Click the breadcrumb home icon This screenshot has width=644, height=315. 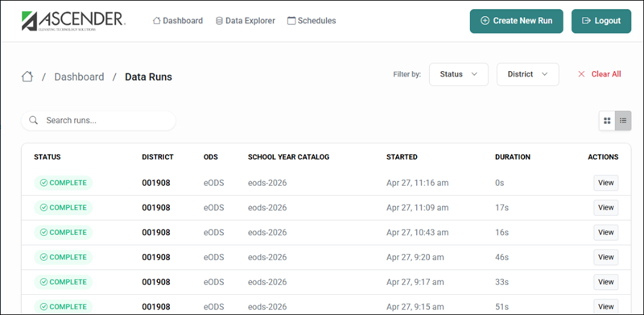[27, 77]
